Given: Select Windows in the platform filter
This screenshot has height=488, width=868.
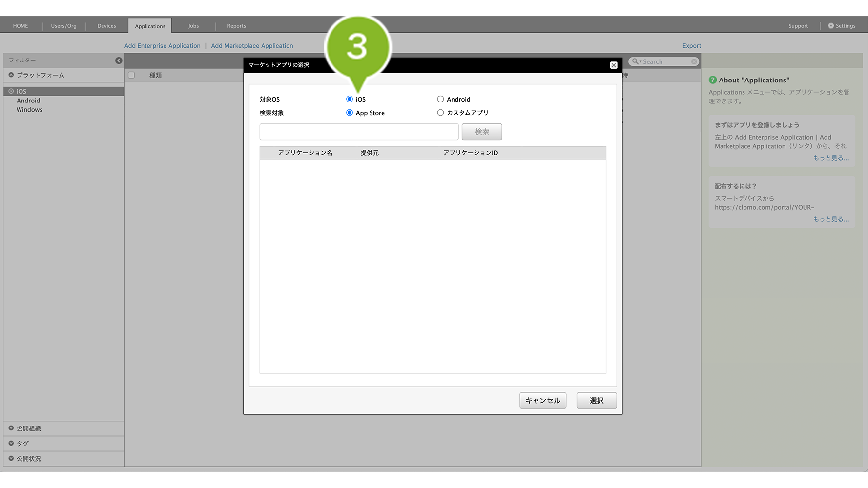Looking at the screenshot, I should (x=29, y=110).
